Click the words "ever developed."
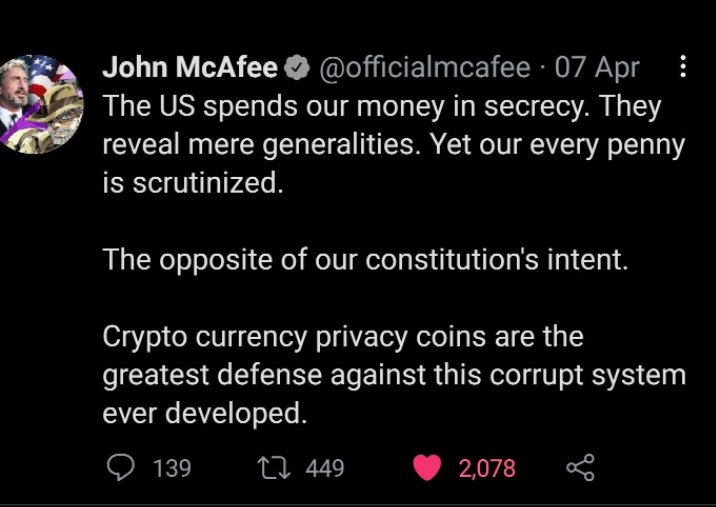Screen dimensions: 716x507 tap(201, 413)
